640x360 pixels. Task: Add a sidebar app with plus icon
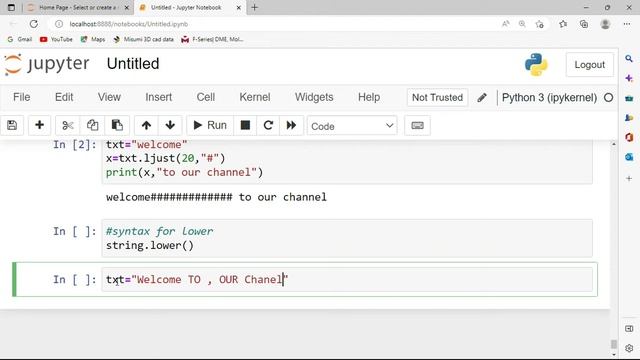(629, 178)
